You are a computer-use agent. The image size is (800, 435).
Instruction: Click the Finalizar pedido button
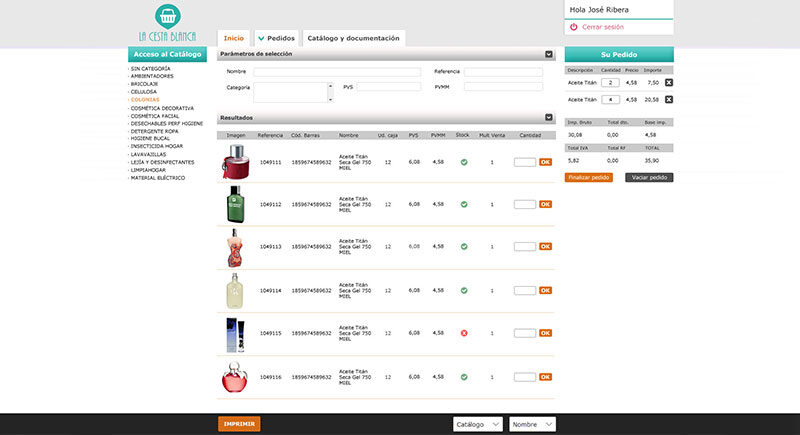(x=589, y=177)
